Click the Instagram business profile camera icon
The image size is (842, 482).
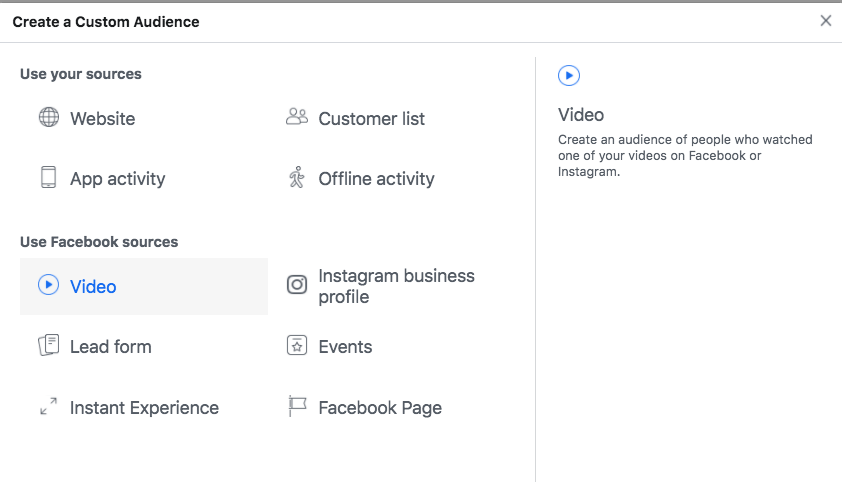click(x=296, y=284)
